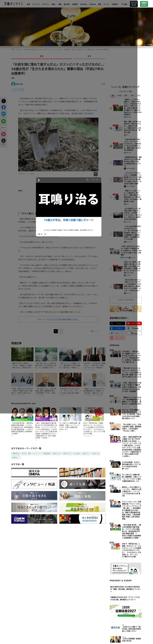The image size is (153, 644).
Task: Open WOMAN in the top navigation
Action: 83,4
